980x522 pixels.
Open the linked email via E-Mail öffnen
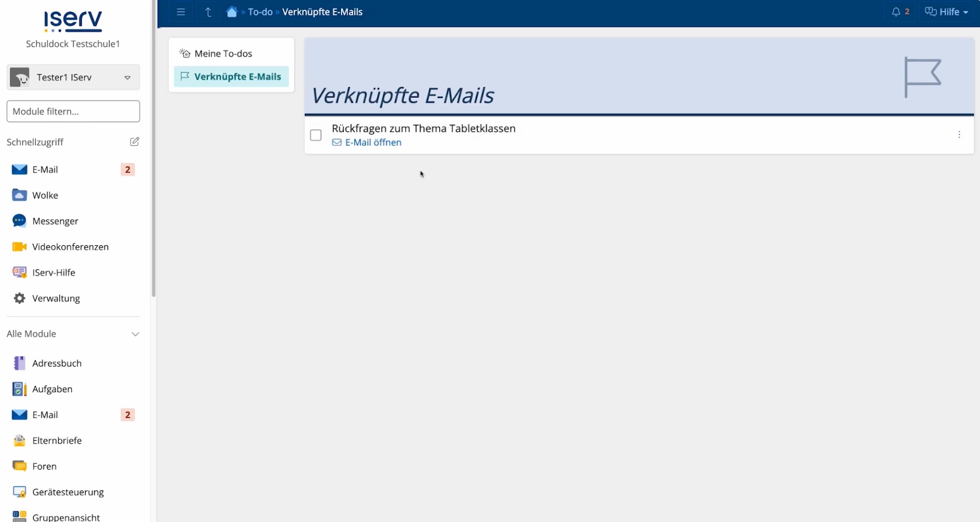point(373,142)
